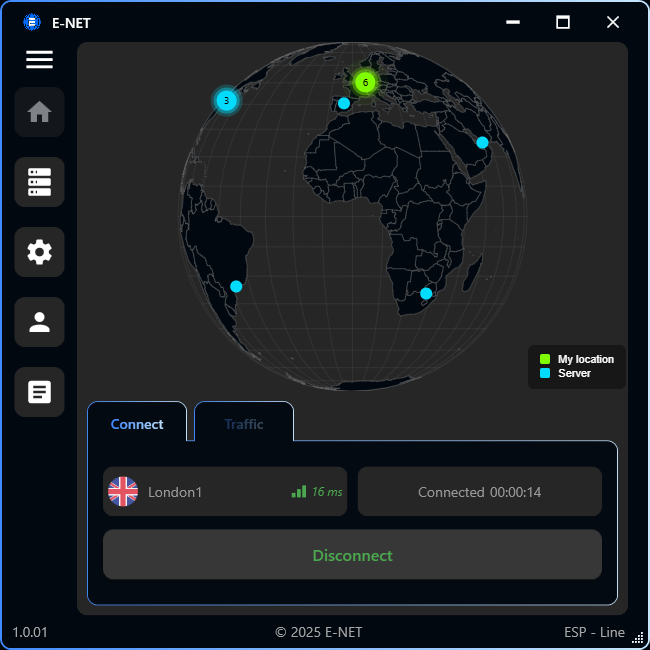Viewport: 650px width, 650px height.
Task: Click the My location legend swatch
Action: (x=545, y=359)
